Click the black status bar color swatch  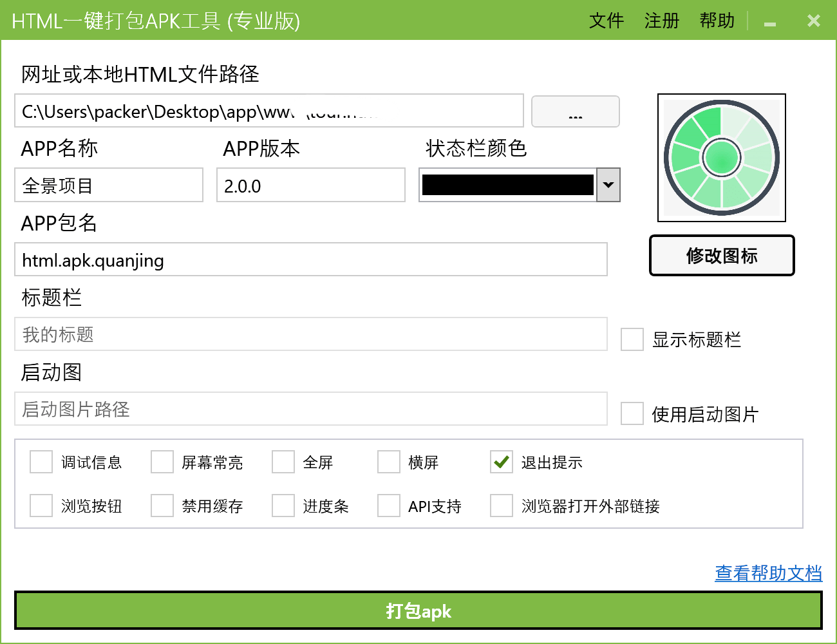[x=507, y=185]
